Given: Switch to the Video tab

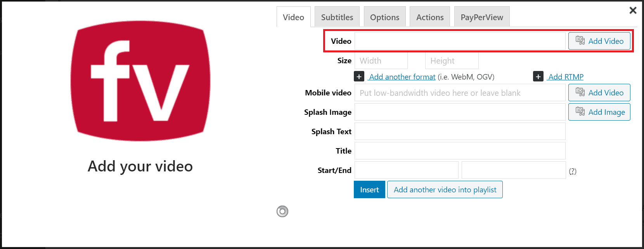Looking at the screenshot, I should tap(293, 17).
